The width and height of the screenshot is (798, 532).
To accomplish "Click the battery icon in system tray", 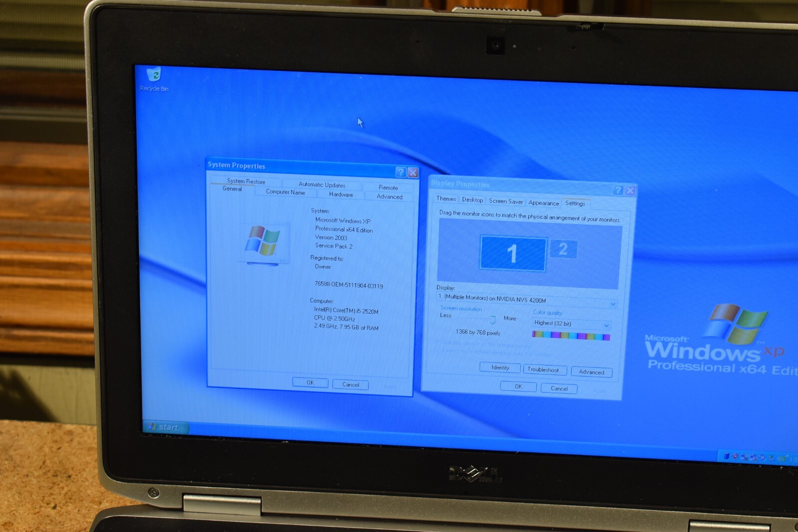I will 727,456.
